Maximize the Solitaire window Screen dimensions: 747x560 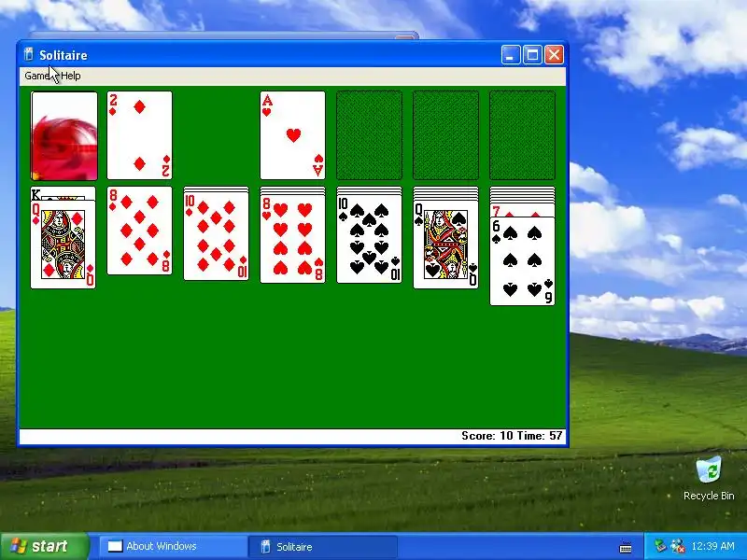[532, 55]
